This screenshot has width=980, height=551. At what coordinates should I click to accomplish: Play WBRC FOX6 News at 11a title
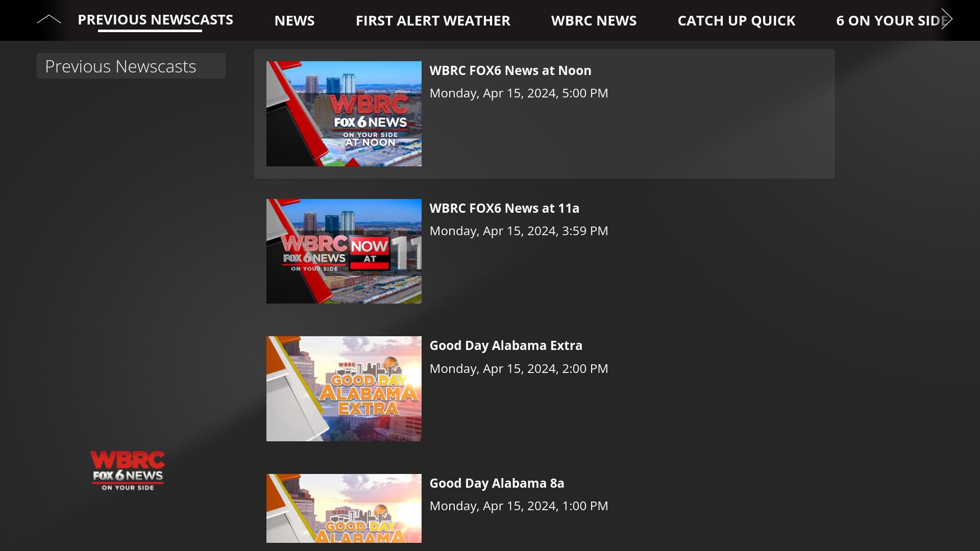pos(504,208)
